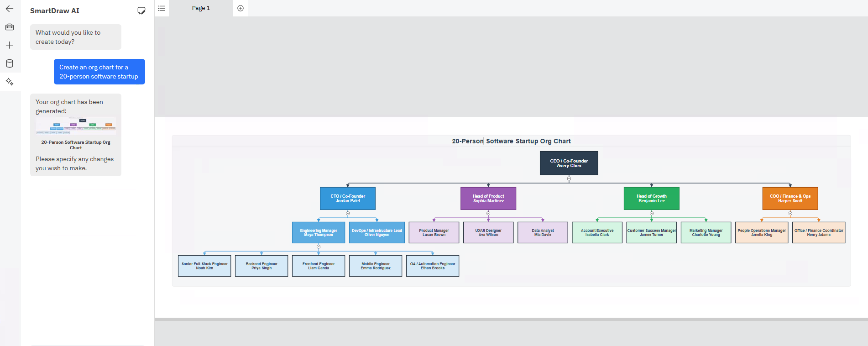868x346 pixels.
Task: Select Senior Full-Stack Engineer Noah Kim box
Action: (204, 266)
